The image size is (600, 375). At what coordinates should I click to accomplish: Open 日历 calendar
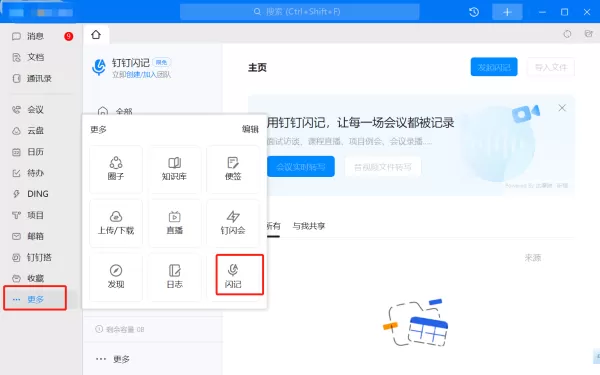click(34, 152)
